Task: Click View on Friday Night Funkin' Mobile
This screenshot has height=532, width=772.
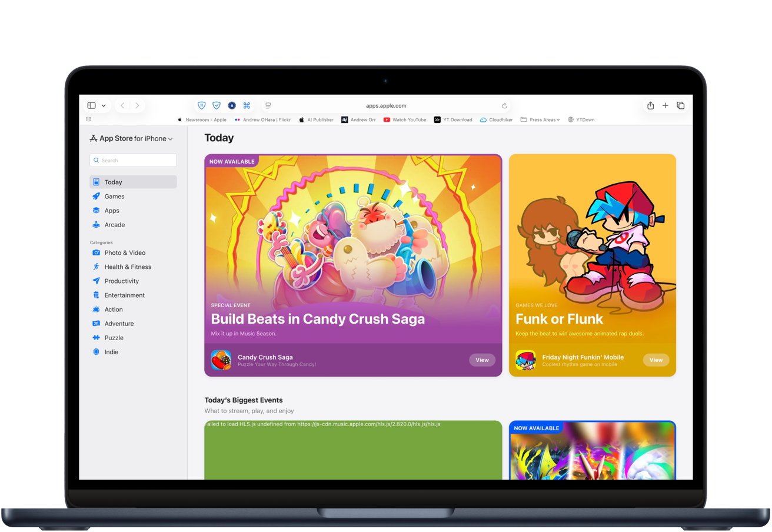Action: coord(655,360)
